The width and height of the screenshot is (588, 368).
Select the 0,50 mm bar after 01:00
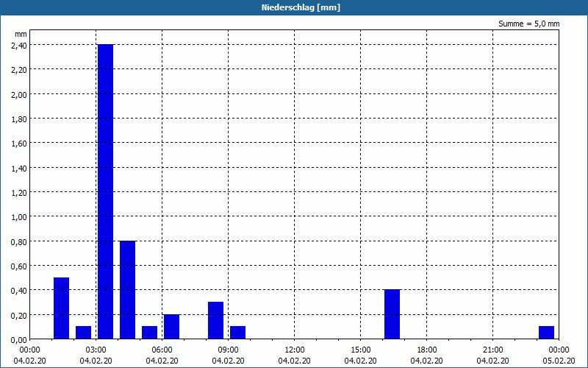point(62,308)
